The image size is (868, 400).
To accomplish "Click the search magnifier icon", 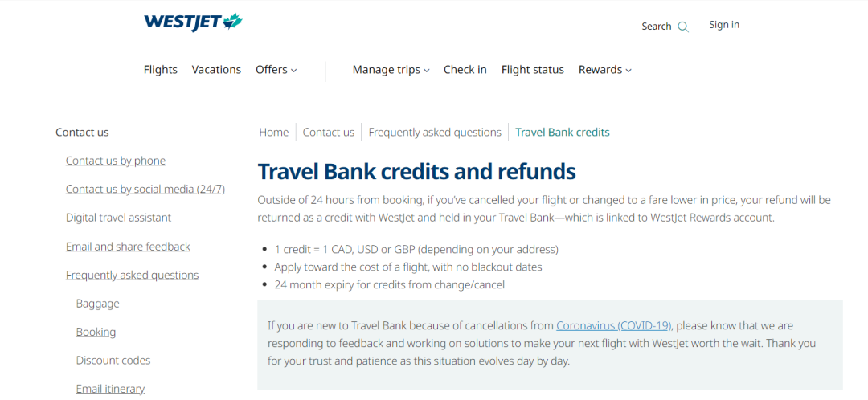I will click(683, 27).
